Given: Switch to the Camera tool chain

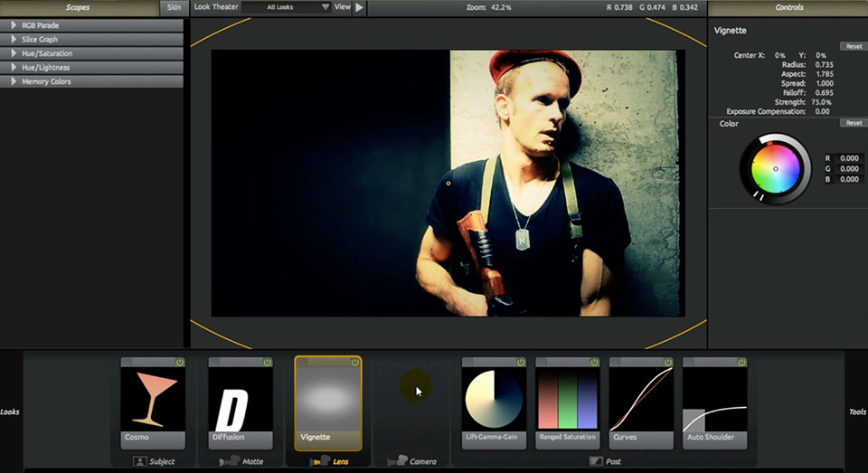Looking at the screenshot, I should click(x=412, y=461).
